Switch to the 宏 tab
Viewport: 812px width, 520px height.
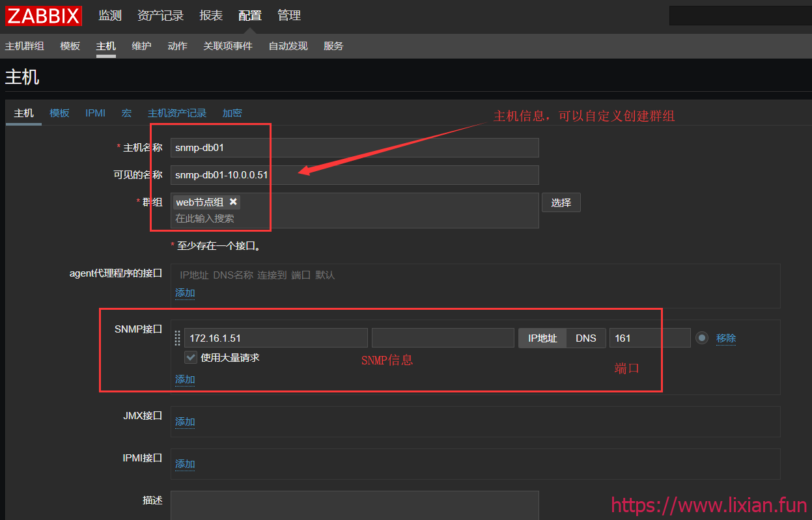[126, 113]
